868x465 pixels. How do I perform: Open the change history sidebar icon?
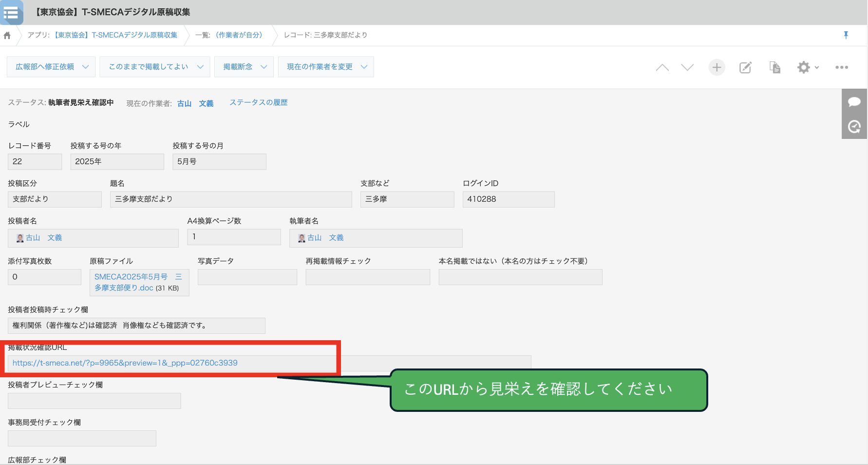click(x=854, y=127)
